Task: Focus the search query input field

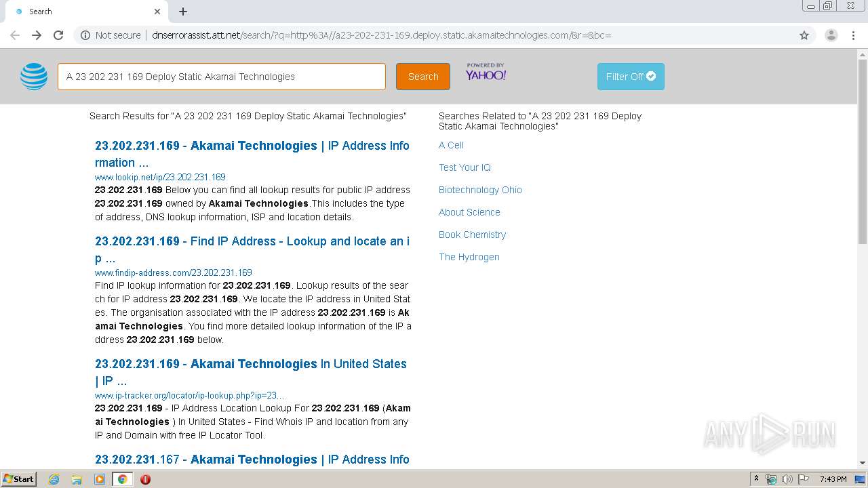Action: [x=222, y=77]
